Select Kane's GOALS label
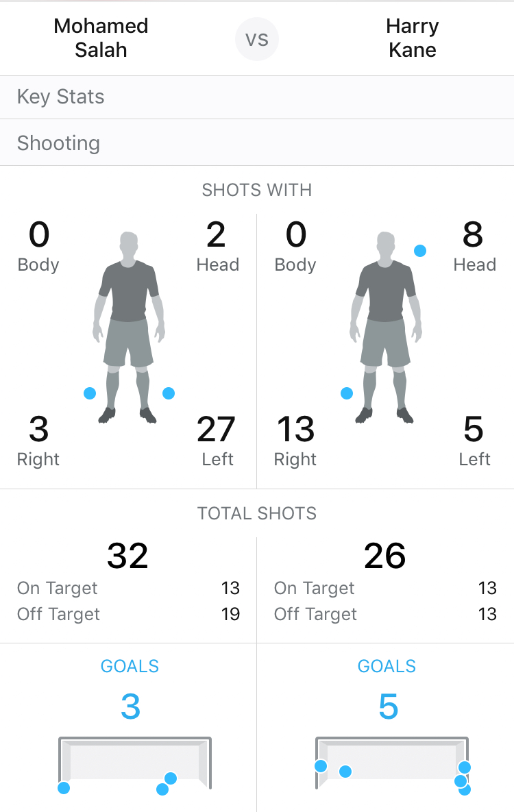Viewport: 514px width, 812px height. click(387, 666)
